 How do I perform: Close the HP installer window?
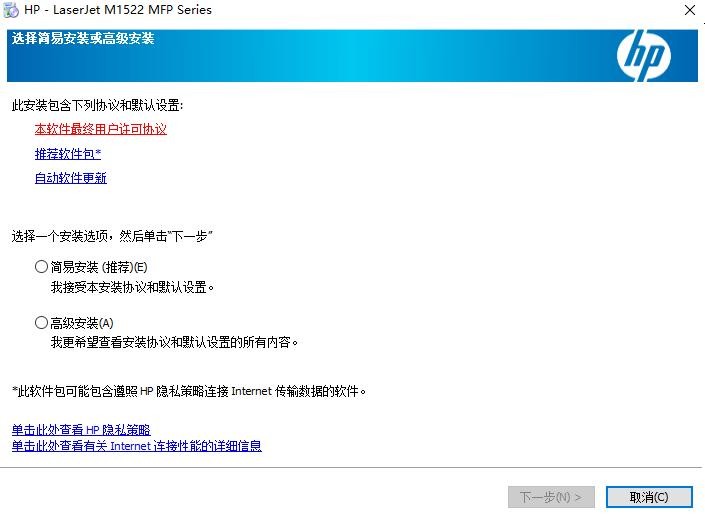(x=690, y=10)
